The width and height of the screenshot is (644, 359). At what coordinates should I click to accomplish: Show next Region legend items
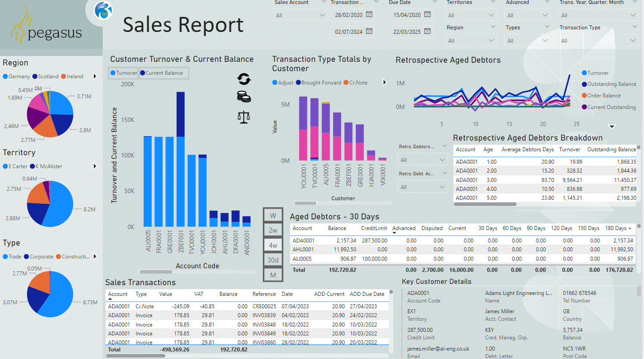pyautogui.click(x=95, y=77)
